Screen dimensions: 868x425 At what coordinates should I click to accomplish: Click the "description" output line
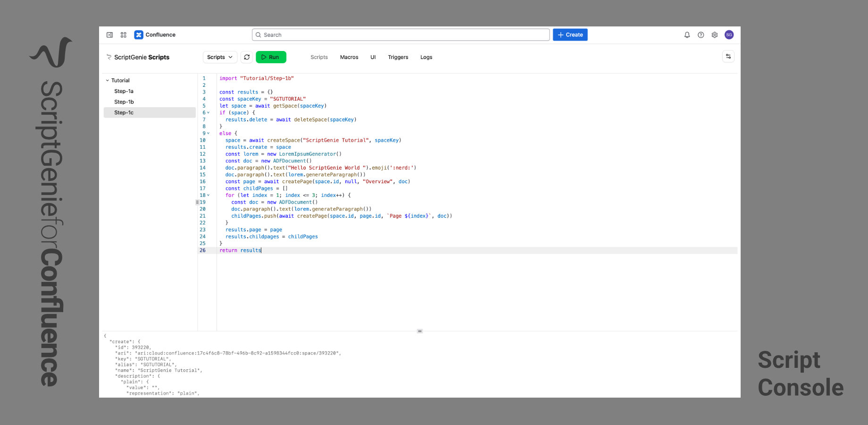(x=137, y=376)
